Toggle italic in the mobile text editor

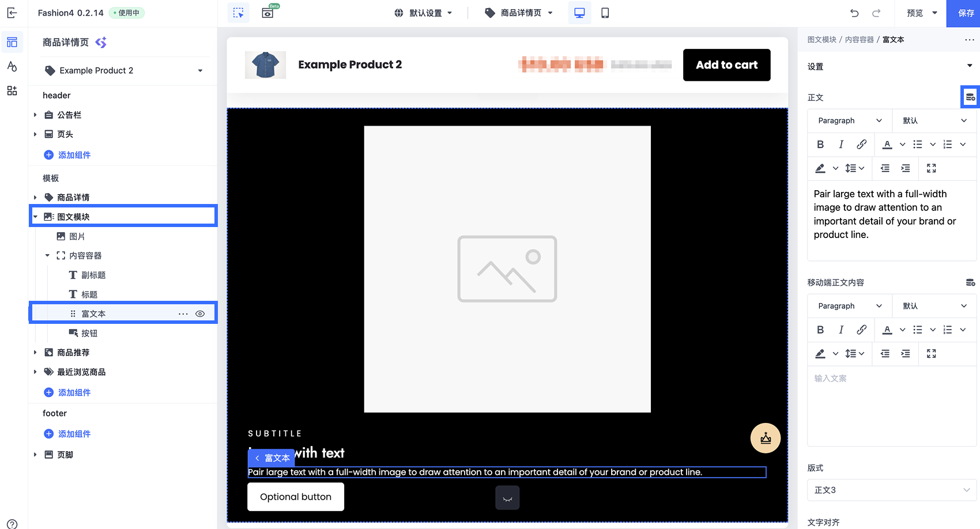(x=841, y=330)
